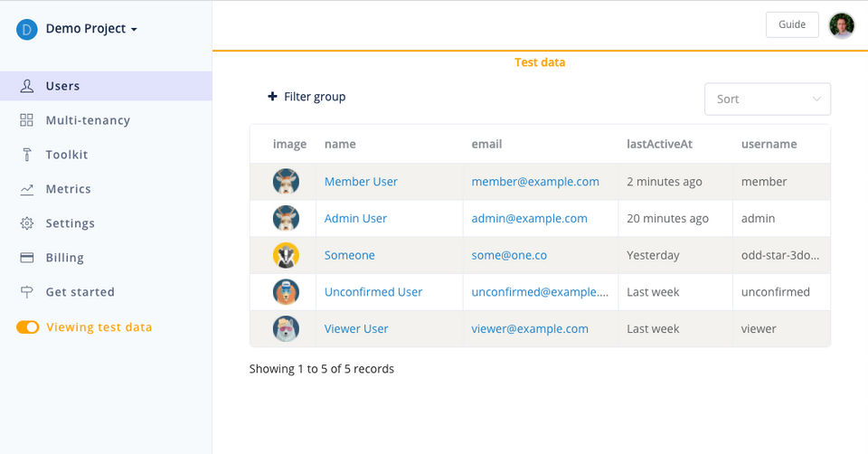Click the Metrics chart icon
This screenshot has height=454, width=868.
pyautogui.click(x=27, y=189)
